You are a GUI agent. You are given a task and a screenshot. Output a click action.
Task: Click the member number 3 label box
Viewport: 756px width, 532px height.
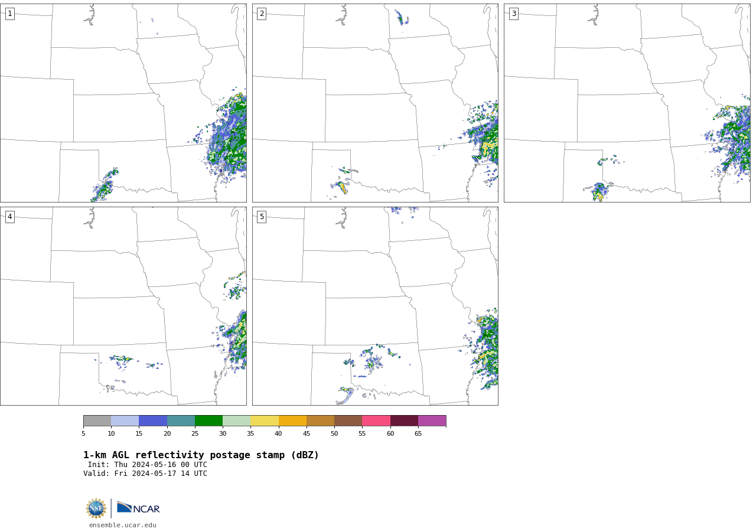coord(513,14)
